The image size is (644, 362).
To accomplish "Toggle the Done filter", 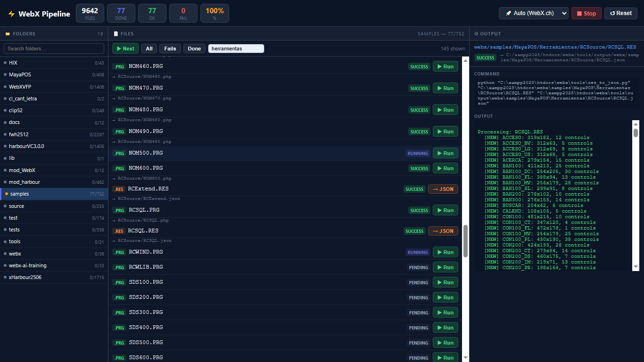I will pyautogui.click(x=194, y=49).
